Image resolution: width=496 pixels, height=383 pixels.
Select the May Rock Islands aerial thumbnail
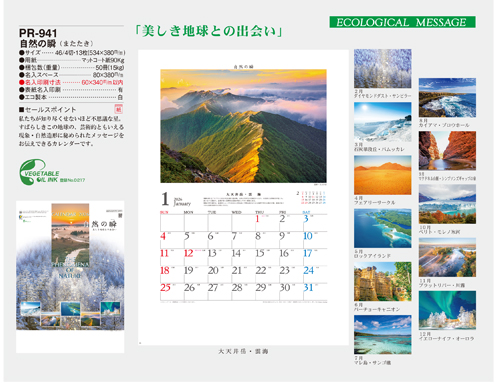383,228
